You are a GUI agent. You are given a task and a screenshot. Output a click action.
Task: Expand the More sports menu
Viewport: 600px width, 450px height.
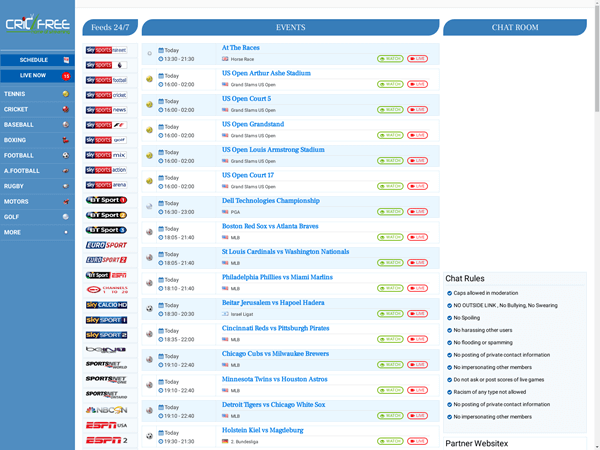(37, 232)
